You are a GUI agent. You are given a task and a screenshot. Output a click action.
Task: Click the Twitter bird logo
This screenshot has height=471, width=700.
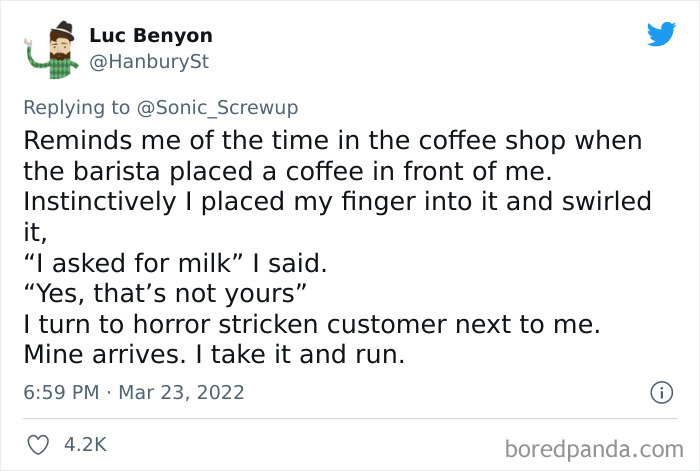click(x=661, y=35)
